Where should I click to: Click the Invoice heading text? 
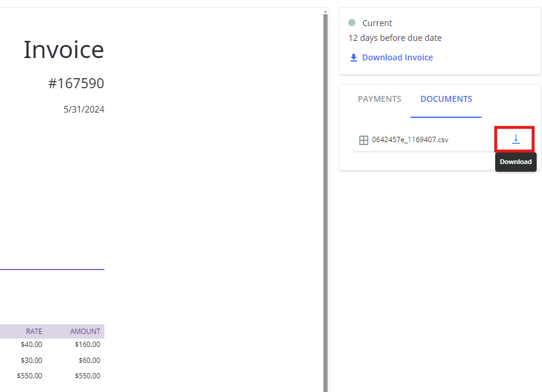(63, 50)
